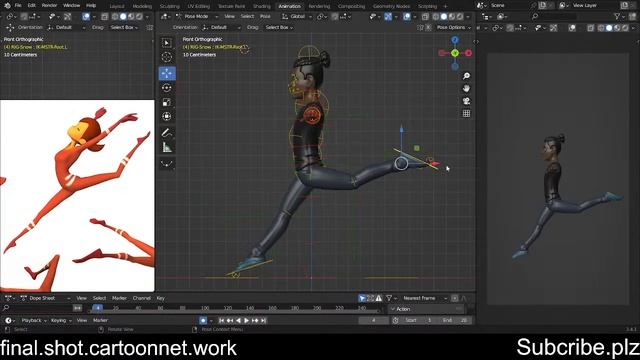The width and height of the screenshot is (640, 360).
Task: Activate the Rotate tool in viewport toolbar
Action: tap(167, 88)
